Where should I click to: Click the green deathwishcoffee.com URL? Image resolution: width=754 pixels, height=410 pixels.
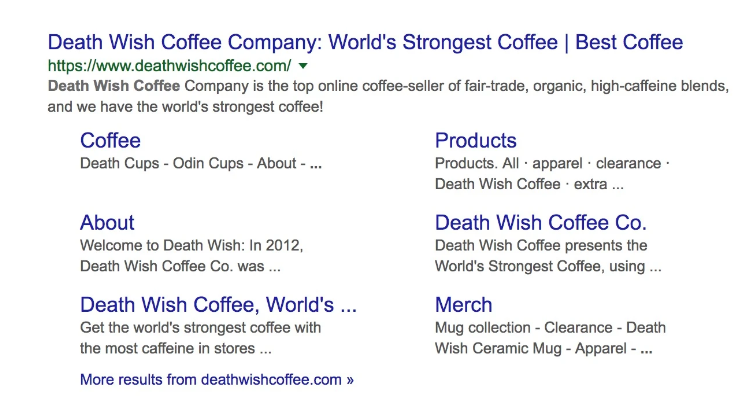[x=170, y=66]
